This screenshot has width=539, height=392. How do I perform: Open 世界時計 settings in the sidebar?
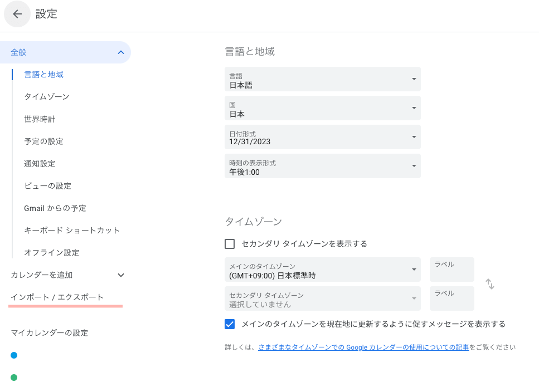coord(40,119)
